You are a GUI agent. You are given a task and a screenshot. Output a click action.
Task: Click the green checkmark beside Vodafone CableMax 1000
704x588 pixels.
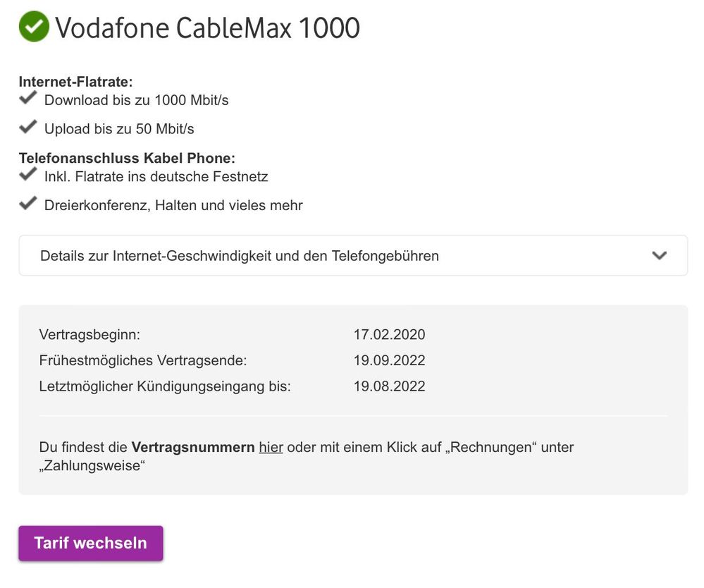(34, 27)
